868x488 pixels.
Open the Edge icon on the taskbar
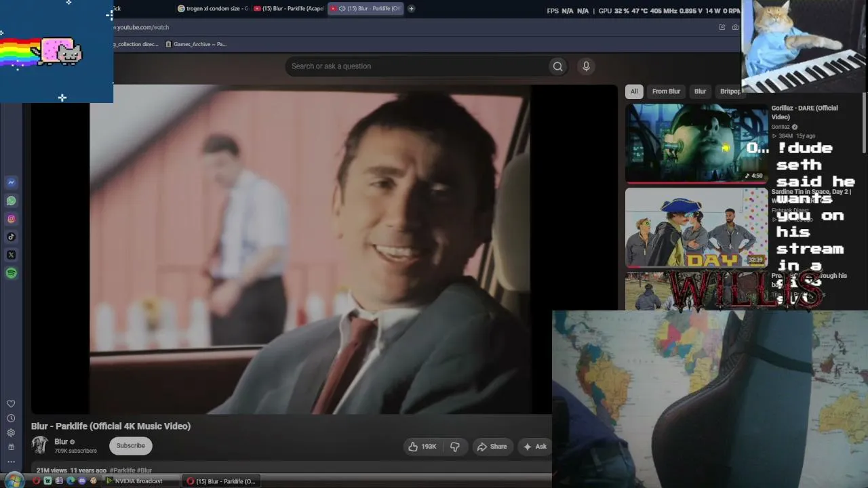71,481
